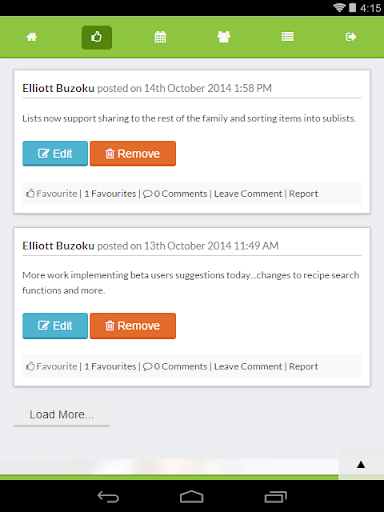Open the family group icon in the navbar

coord(224,37)
